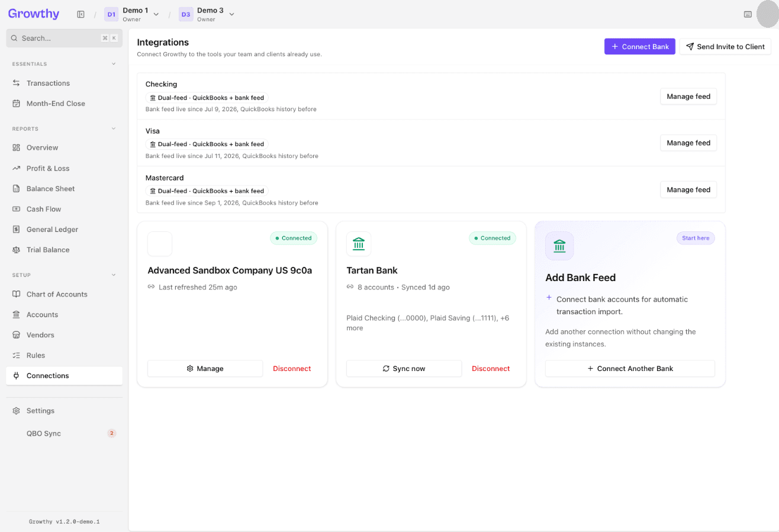The width and height of the screenshot is (779, 532).
Task: Click the Growthy logo
Action: click(x=34, y=14)
